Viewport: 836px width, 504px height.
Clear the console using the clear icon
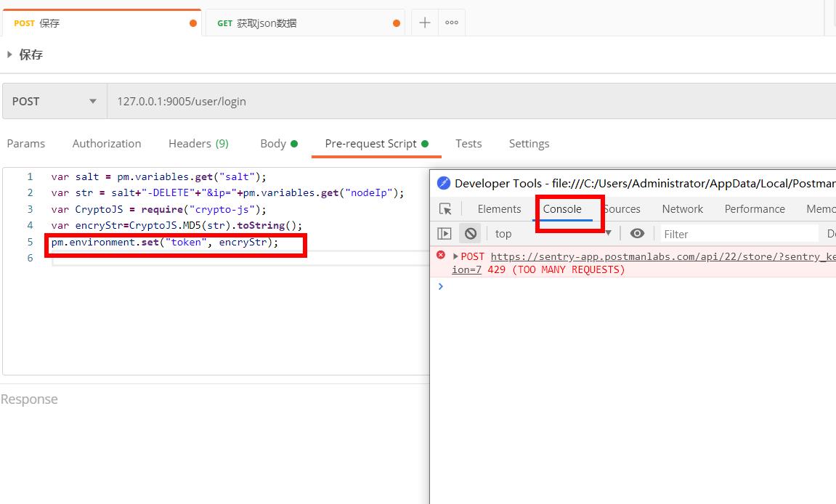pyautogui.click(x=471, y=233)
